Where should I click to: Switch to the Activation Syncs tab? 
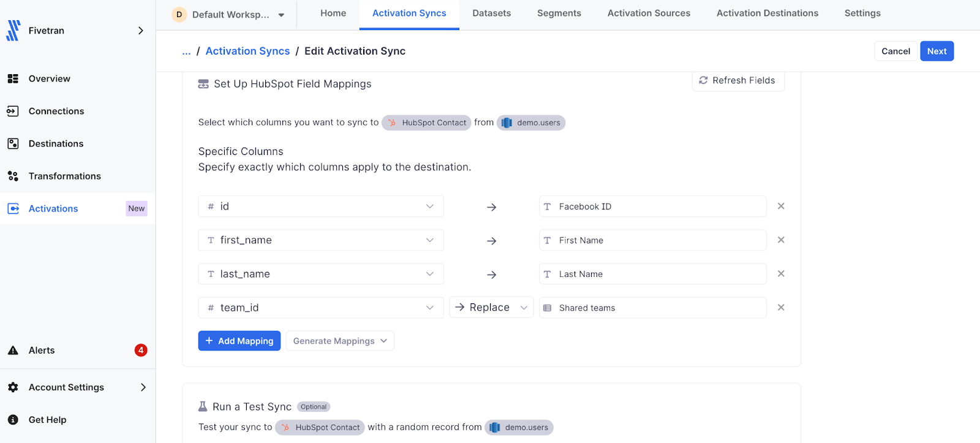(x=409, y=13)
